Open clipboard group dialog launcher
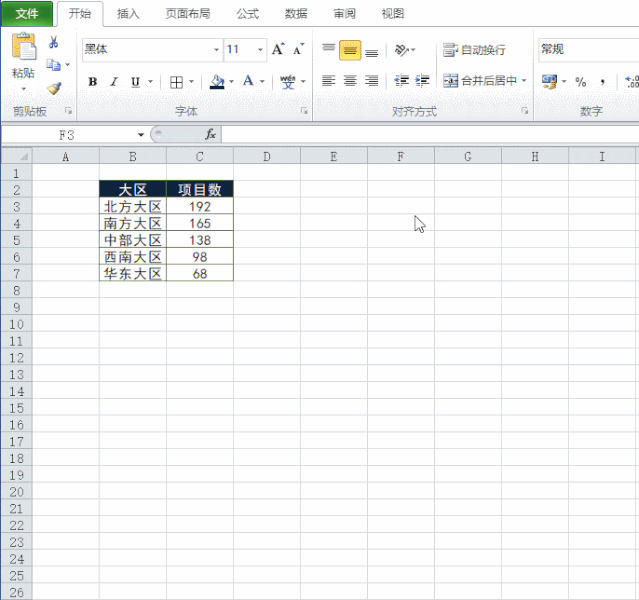Viewport: 639px width, 600px height. [68, 111]
